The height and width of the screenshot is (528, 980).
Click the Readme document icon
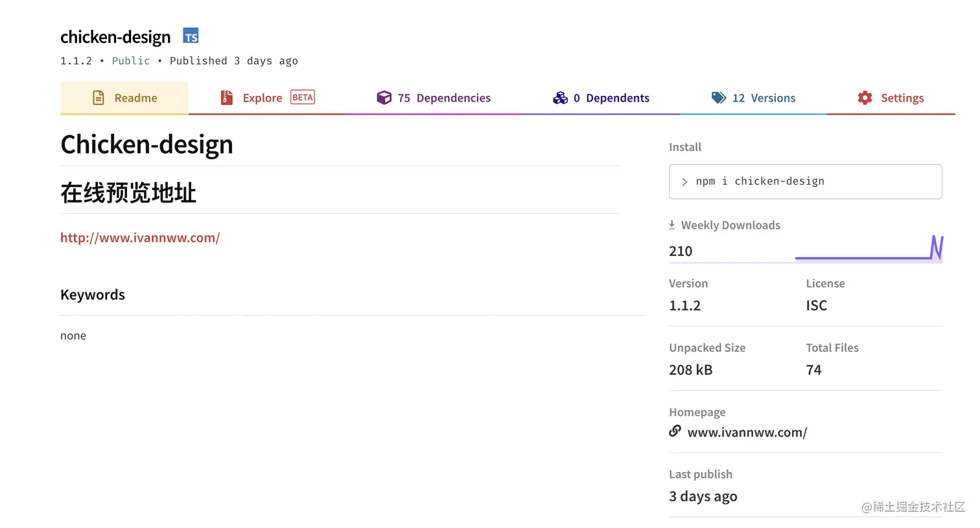(99, 98)
